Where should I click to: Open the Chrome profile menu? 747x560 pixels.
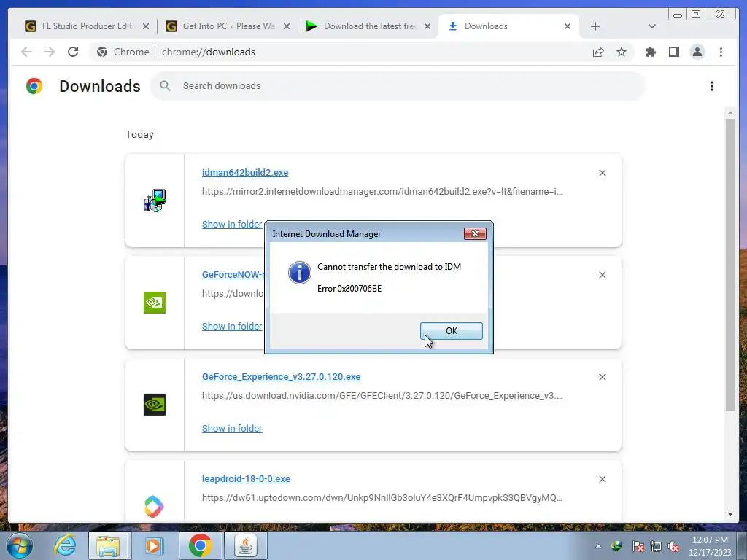pyautogui.click(x=697, y=52)
